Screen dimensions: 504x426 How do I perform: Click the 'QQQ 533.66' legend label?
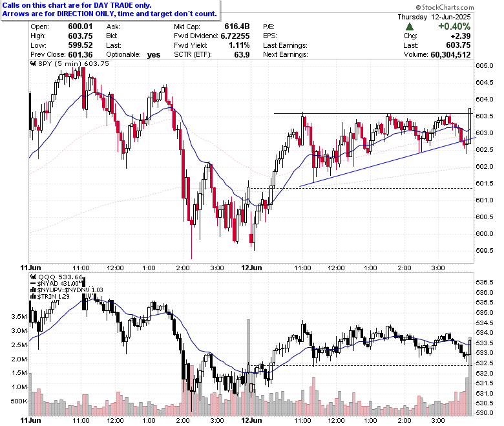[x=61, y=277]
